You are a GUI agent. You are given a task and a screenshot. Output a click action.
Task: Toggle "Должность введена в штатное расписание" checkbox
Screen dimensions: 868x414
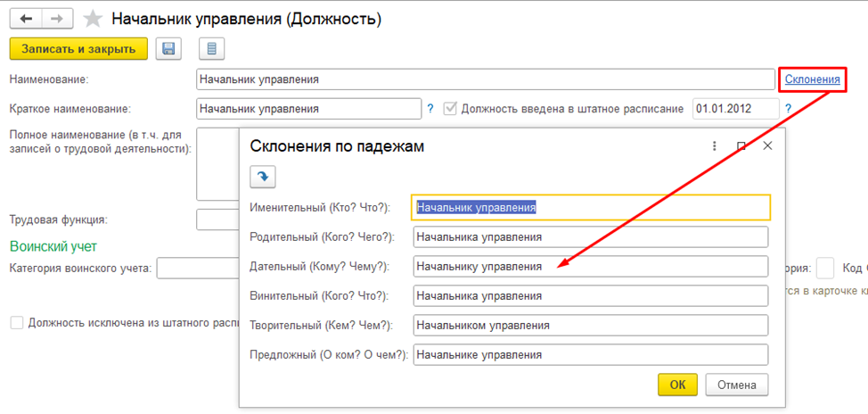point(450,109)
